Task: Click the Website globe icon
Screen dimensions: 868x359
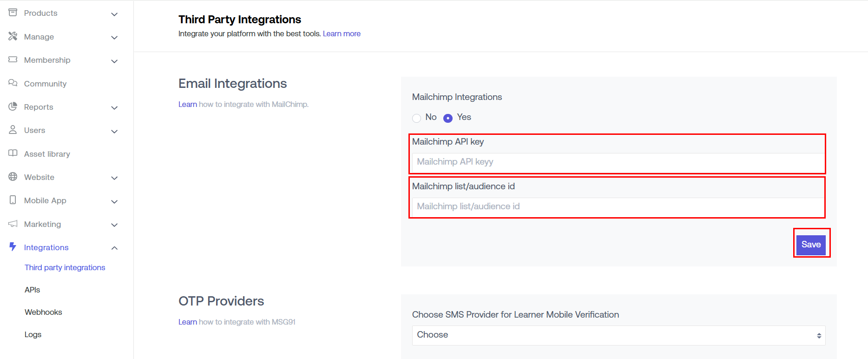Action: click(13, 177)
